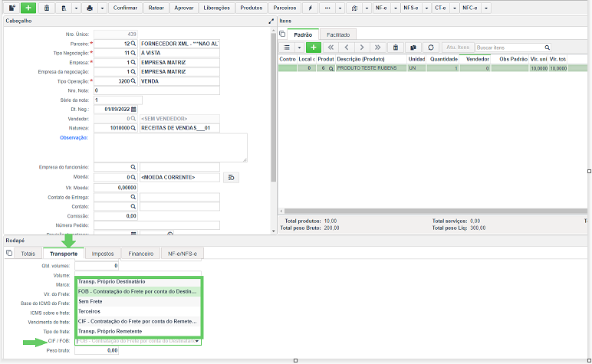
Task: Click the delete trash icon in the top toolbar
Action: (47, 8)
